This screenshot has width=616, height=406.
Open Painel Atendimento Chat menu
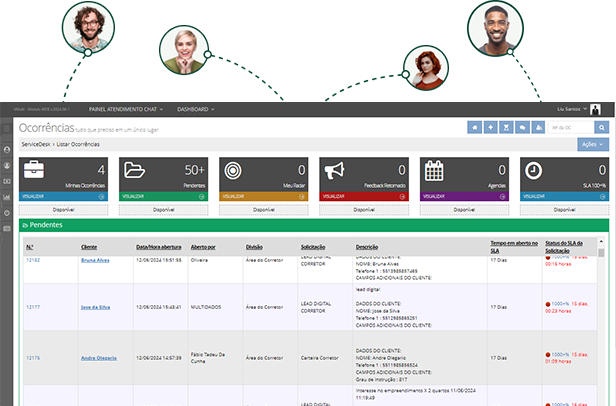[125, 108]
